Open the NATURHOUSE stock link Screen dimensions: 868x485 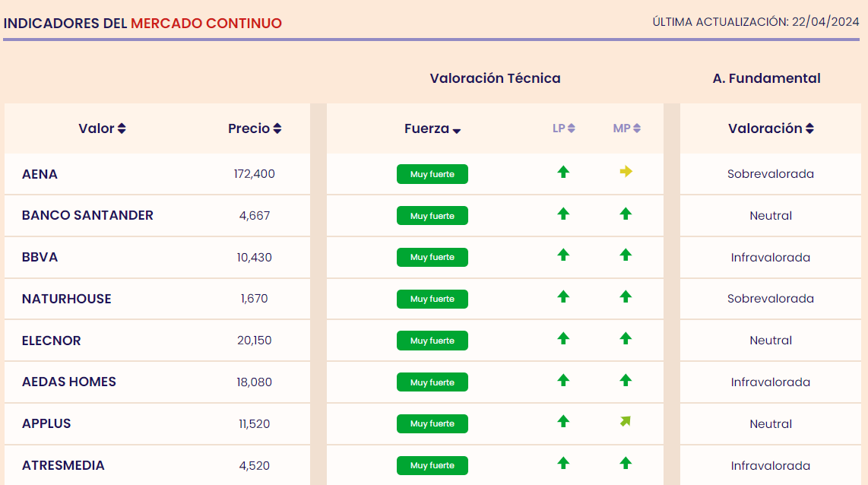click(66, 299)
